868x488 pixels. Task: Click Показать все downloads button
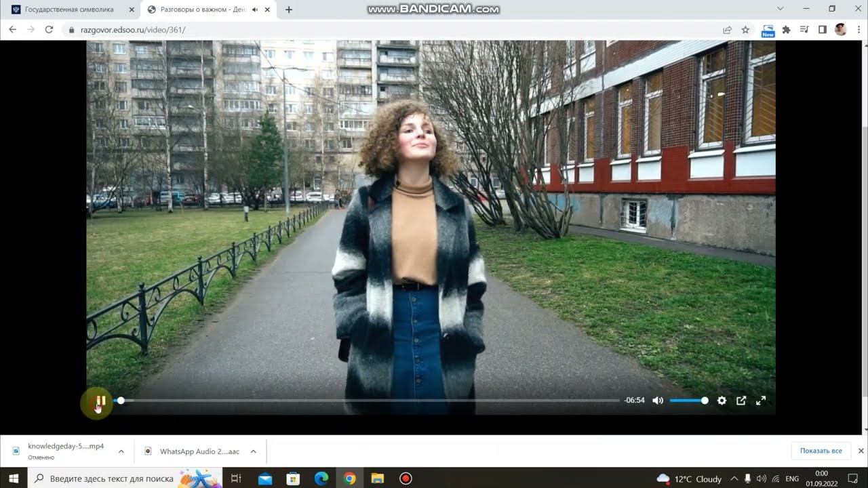[821, 451]
